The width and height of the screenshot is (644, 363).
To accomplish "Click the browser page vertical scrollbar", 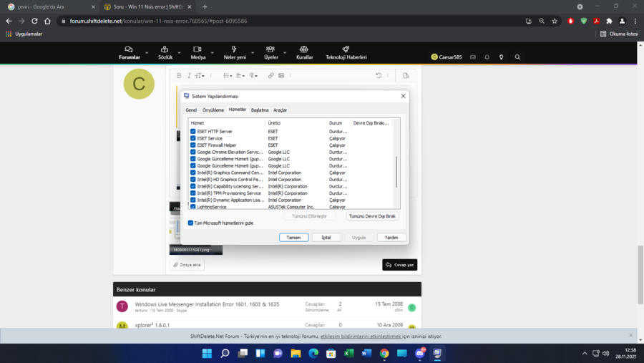I will [640, 275].
